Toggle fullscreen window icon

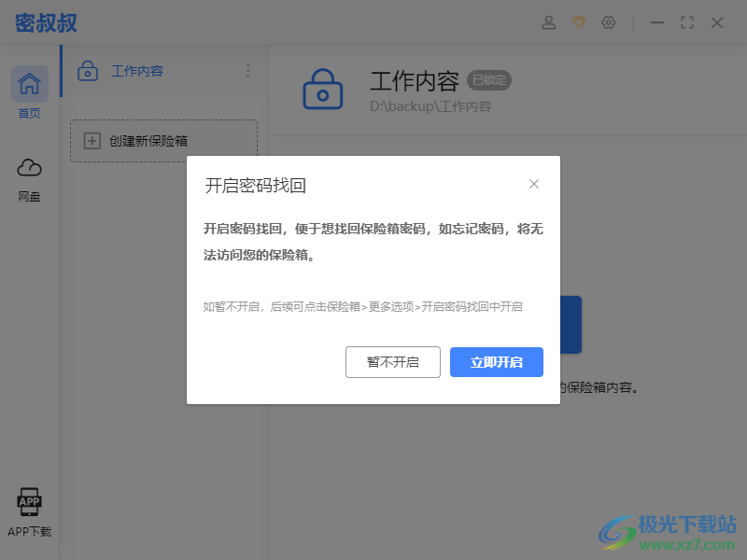pyautogui.click(x=687, y=22)
